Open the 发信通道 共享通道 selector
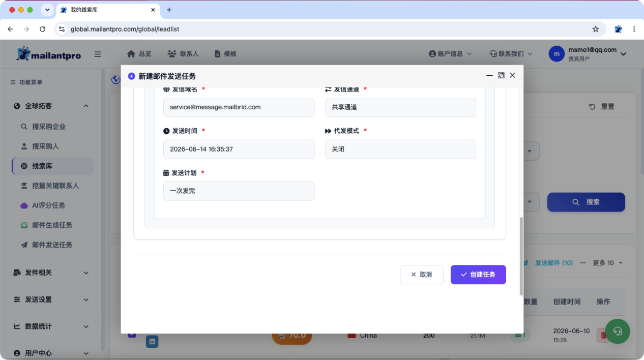Viewport: 644px width, 360px height. 401,107
